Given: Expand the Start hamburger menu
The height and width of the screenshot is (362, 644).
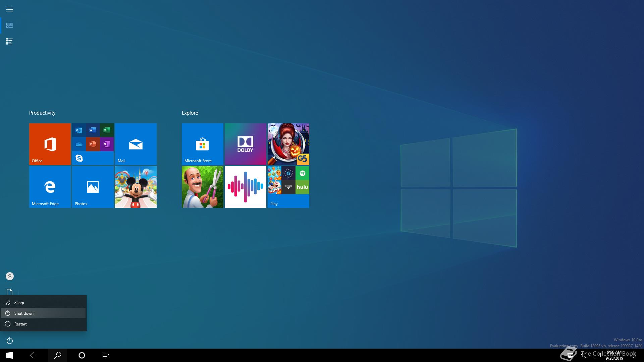Looking at the screenshot, I should point(10,9).
